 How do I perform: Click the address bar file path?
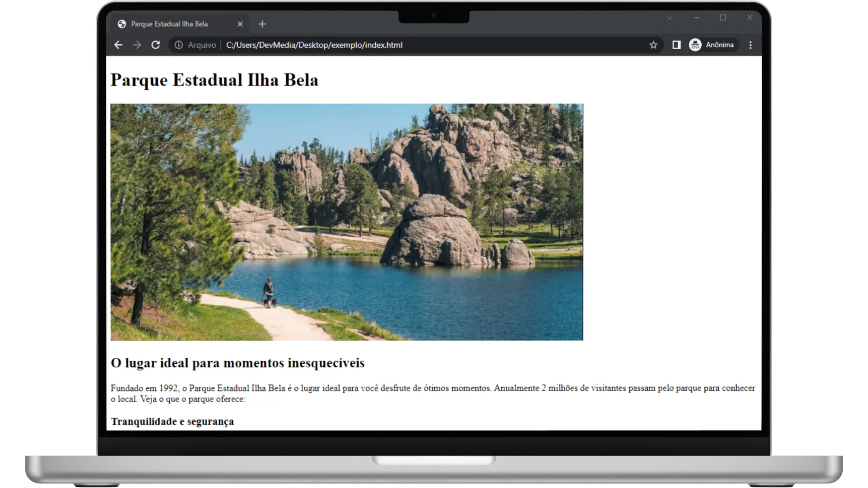pos(314,45)
